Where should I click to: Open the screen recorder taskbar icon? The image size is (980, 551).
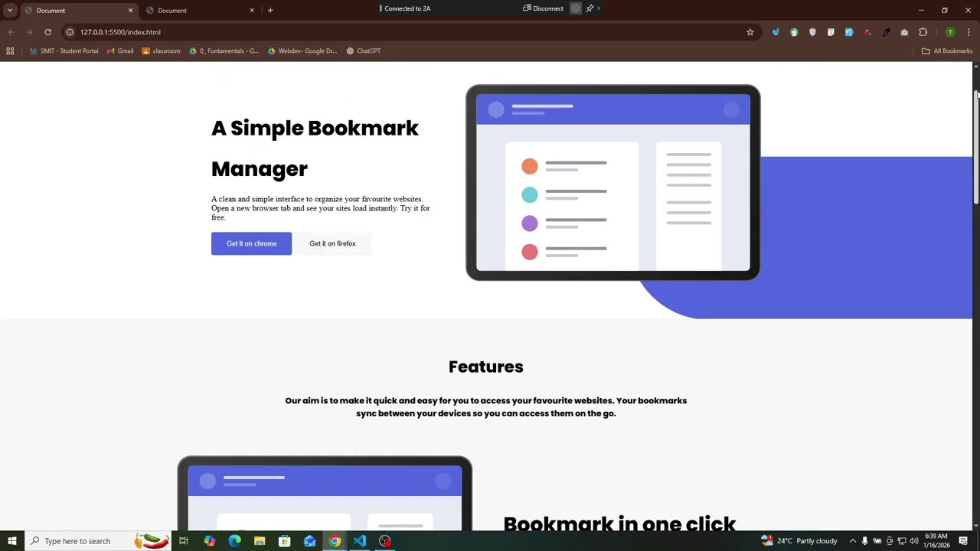(385, 541)
